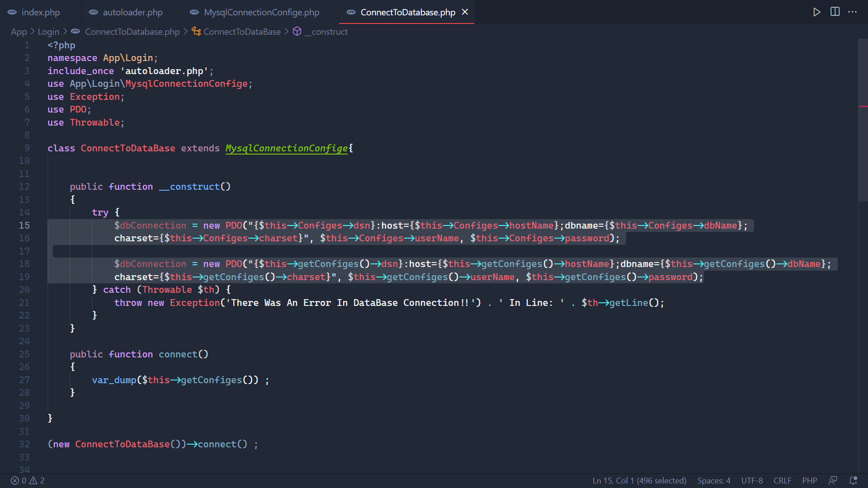Click 'connect()' call on line 32
The width and height of the screenshot is (868, 488).
pyautogui.click(x=222, y=444)
